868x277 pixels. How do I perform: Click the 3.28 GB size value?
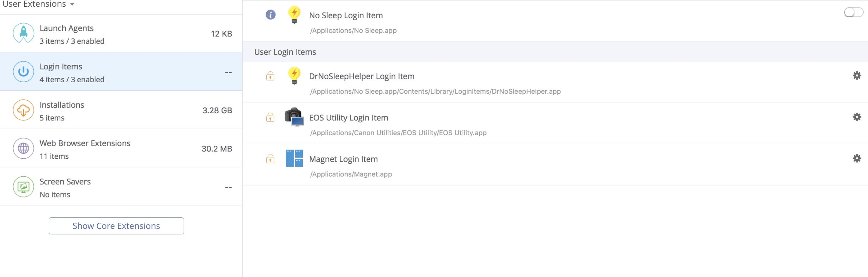(x=217, y=110)
